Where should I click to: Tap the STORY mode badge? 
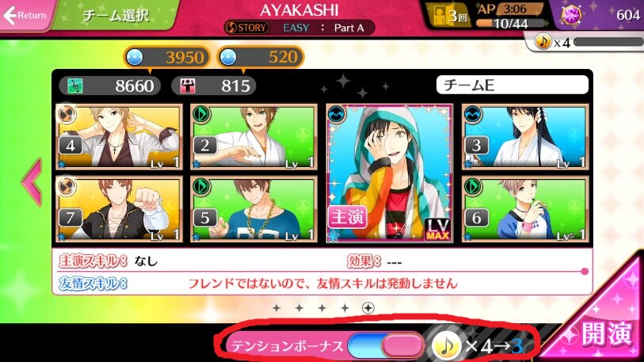coord(246,28)
